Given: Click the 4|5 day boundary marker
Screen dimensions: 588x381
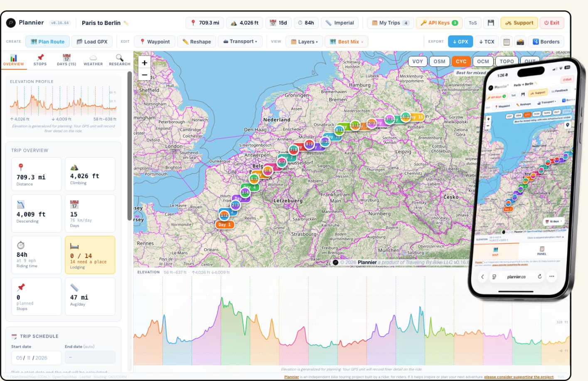Looking at the screenshot, I should (254, 179).
